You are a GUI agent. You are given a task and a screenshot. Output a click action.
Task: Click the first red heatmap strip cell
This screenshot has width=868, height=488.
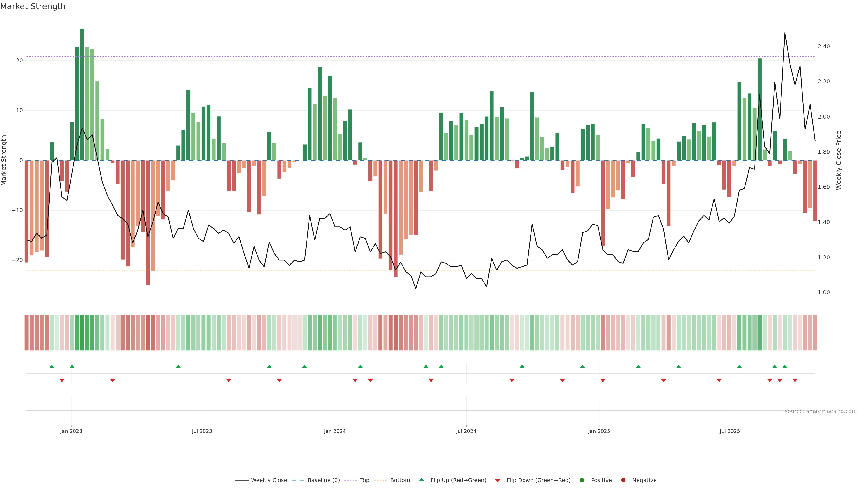point(27,333)
